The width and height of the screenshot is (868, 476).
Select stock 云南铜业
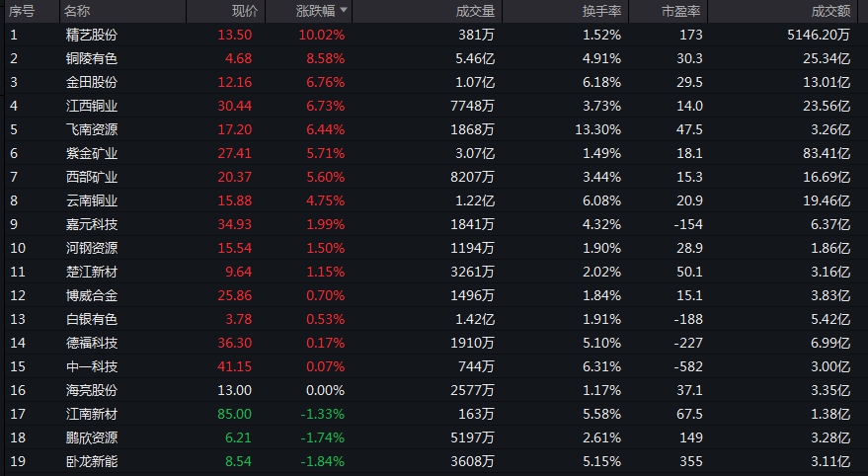pos(92,200)
